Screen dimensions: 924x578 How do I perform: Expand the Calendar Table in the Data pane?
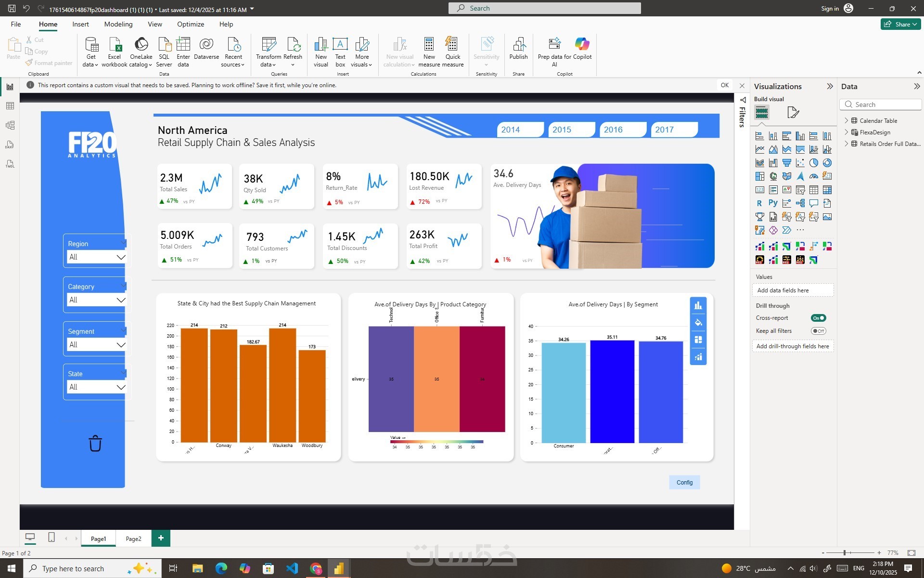click(x=847, y=120)
